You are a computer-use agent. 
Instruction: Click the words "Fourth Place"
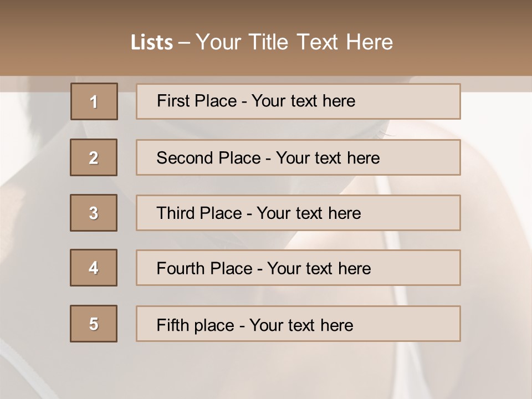(x=204, y=269)
